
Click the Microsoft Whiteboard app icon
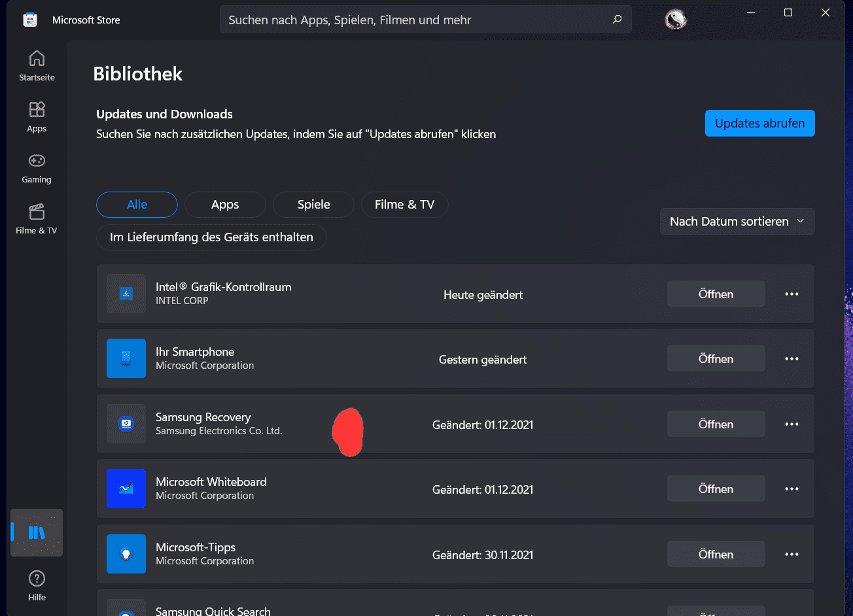coord(126,488)
